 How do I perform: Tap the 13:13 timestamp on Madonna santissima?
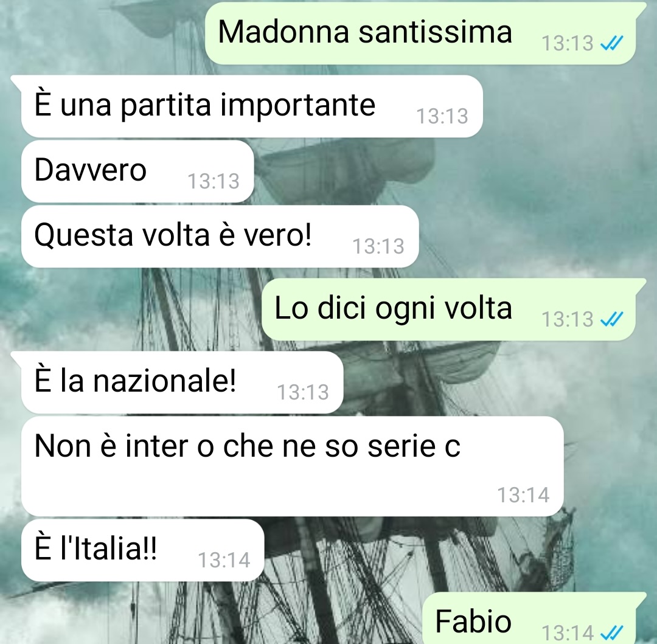pos(568,43)
